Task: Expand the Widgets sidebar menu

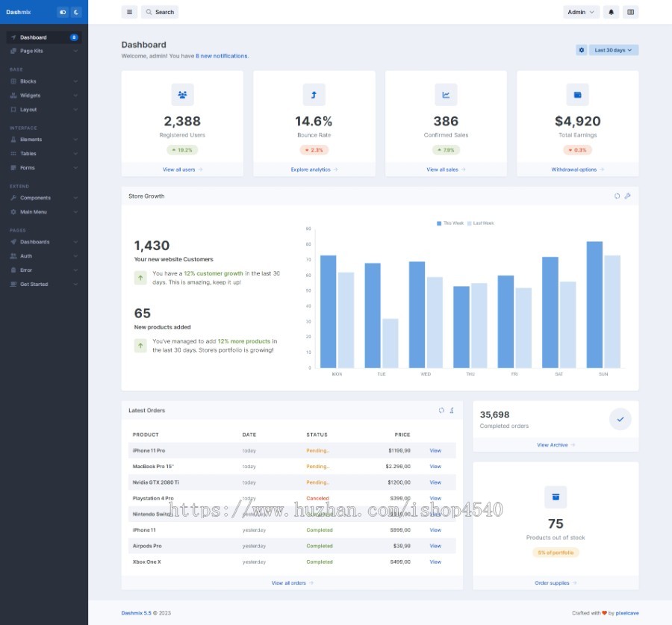Action: pos(44,95)
